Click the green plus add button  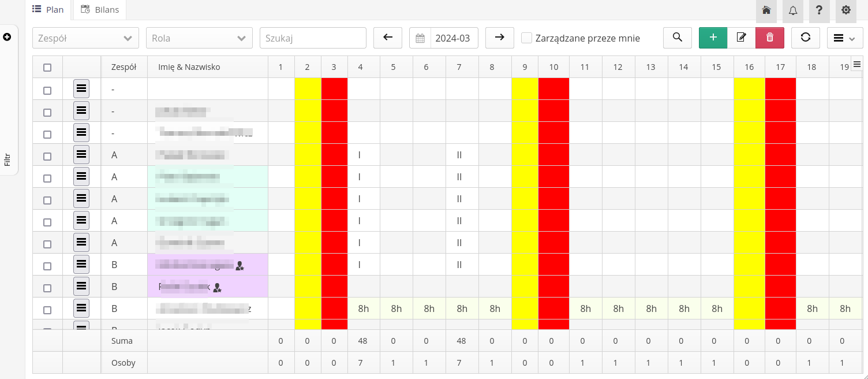[713, 38]
